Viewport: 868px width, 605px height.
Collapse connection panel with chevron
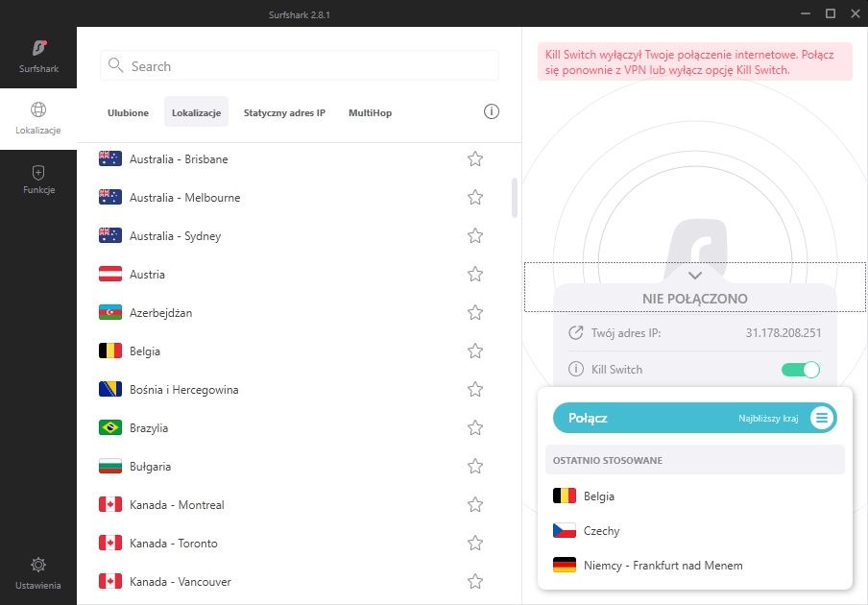[x=695, y=275]
